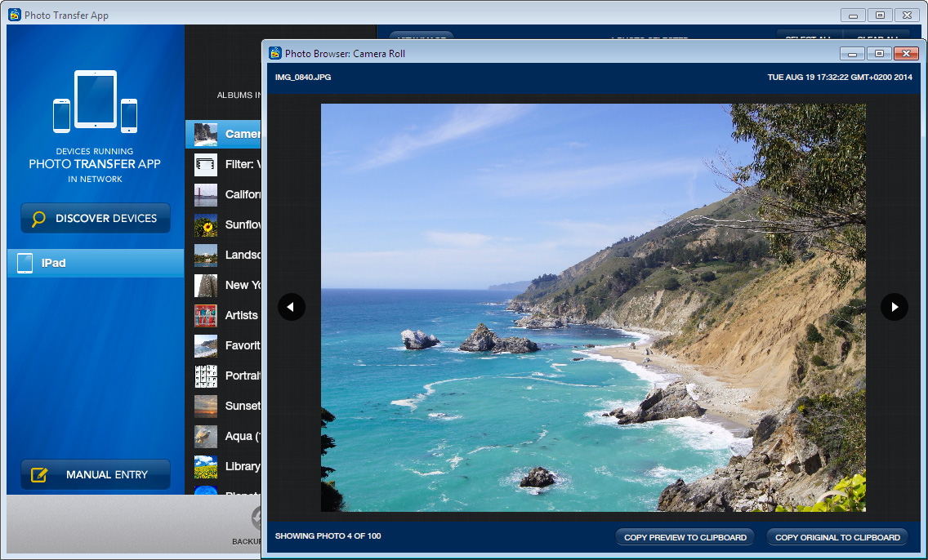Open the California album thumbnail

click(x=205, y=194)
